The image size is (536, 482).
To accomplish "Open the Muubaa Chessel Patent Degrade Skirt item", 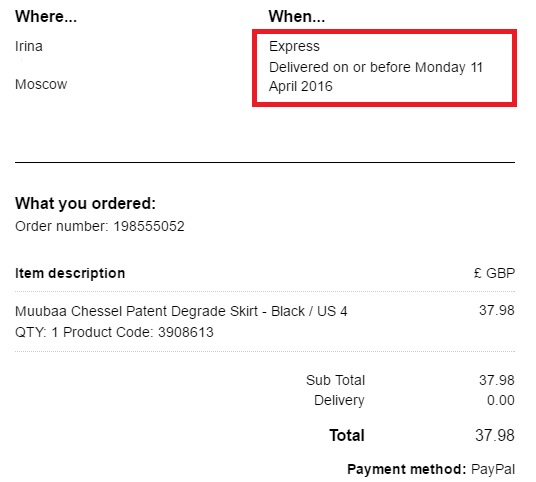I will (181, 311).
